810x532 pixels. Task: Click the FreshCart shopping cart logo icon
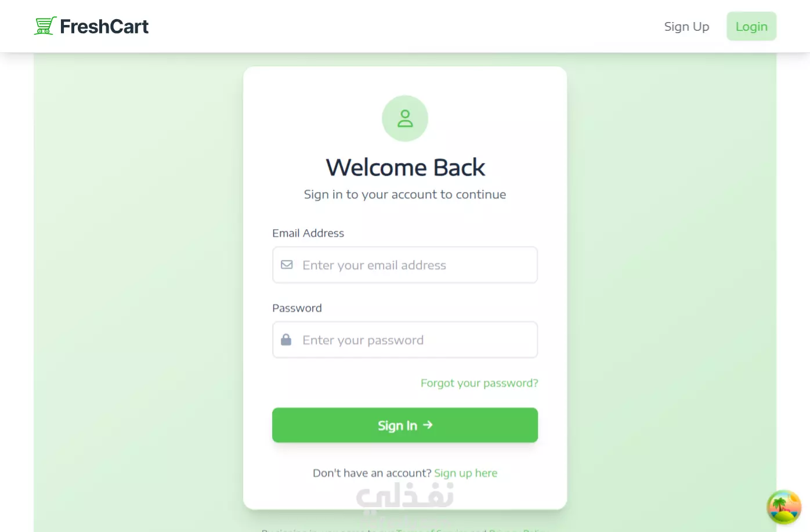pyautogui.click(x=45, y=26)
